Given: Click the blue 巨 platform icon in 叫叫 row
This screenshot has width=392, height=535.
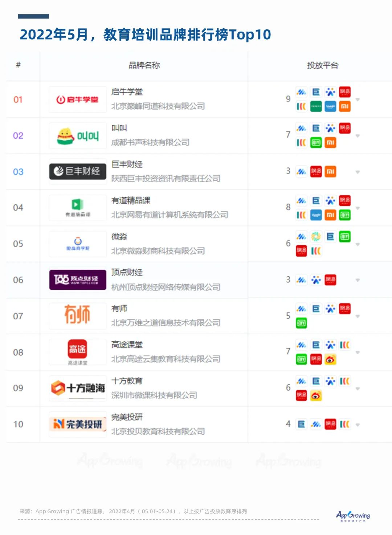Looking at the screenshot, I should click(316, 128).
